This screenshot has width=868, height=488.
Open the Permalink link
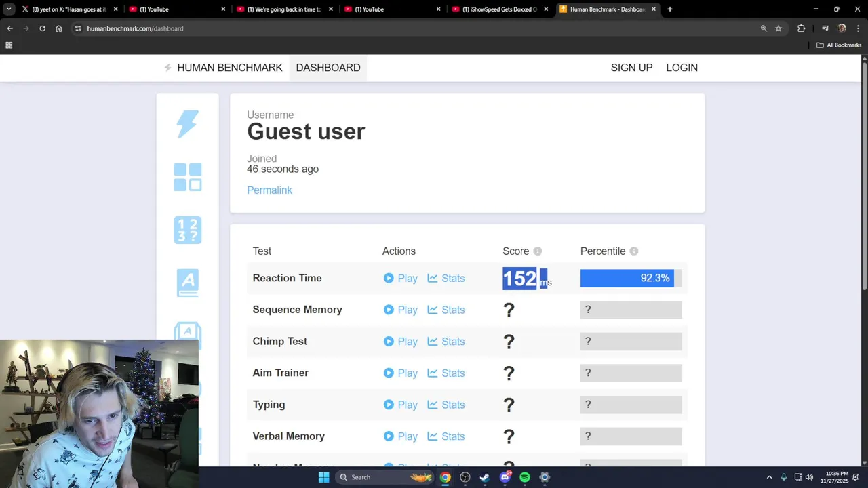coord(269,190)
